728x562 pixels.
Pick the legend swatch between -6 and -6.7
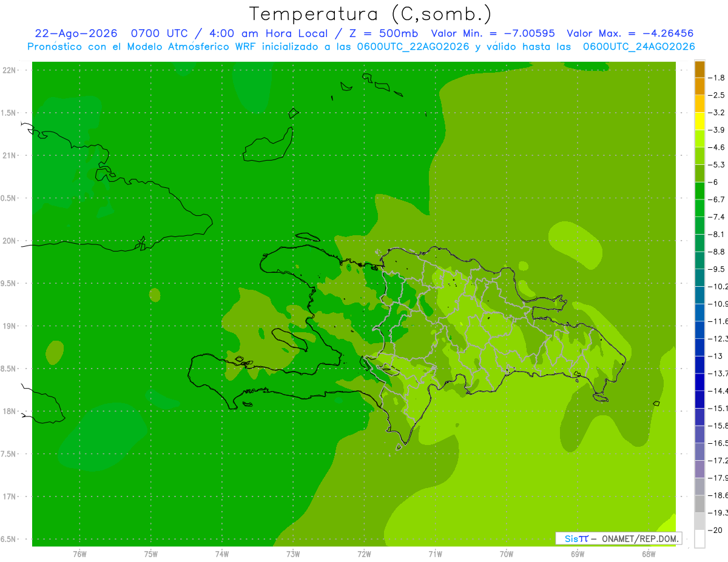coord(699,191)
